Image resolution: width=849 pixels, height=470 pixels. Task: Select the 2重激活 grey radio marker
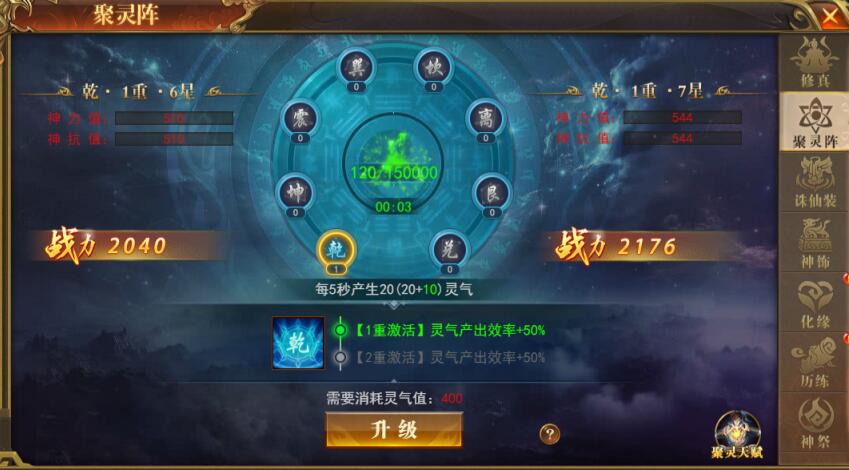340,357
